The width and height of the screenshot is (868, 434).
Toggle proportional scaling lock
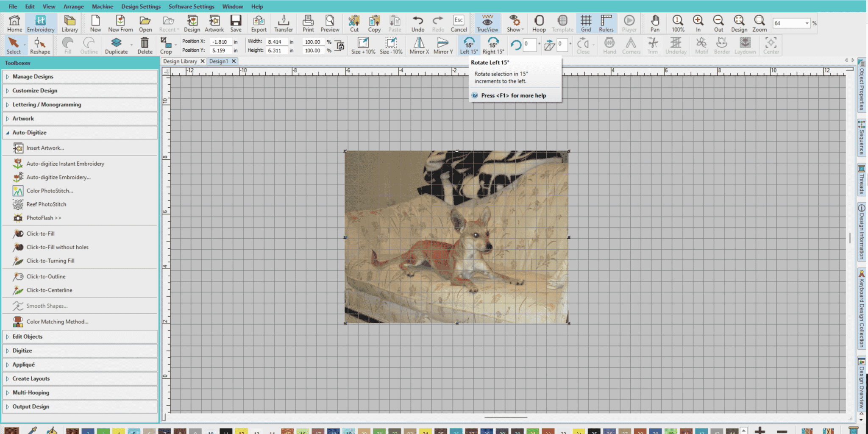click(339, 46)
